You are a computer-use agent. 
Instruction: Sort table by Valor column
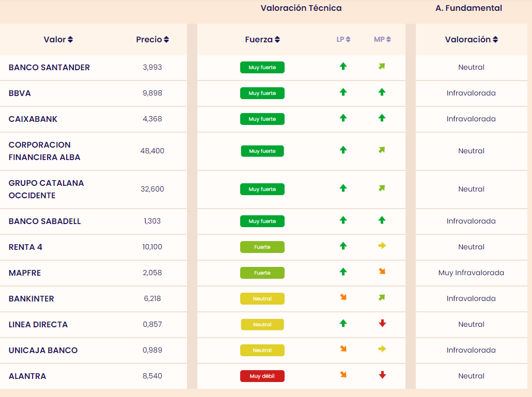click(x=58, y=40)
